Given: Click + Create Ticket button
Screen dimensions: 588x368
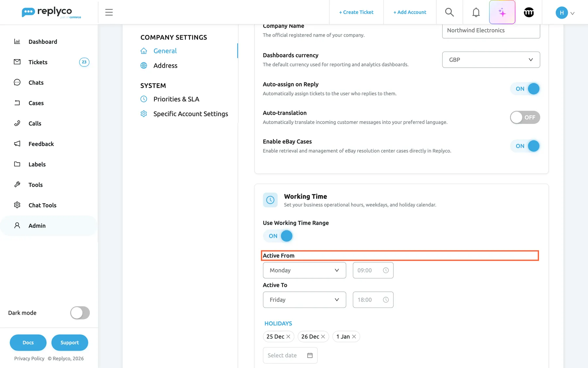Looking at the screenshot, I should (x=356, y=12).
